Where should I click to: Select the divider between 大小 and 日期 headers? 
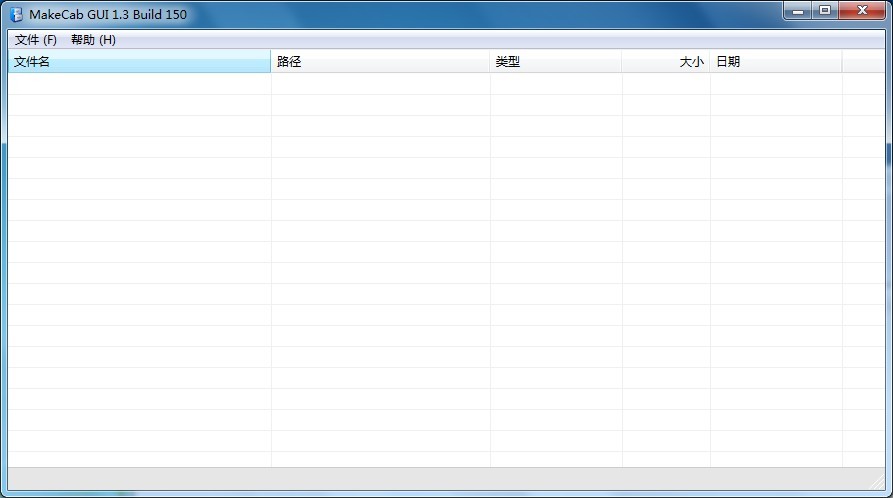click(x=710, y=62)
